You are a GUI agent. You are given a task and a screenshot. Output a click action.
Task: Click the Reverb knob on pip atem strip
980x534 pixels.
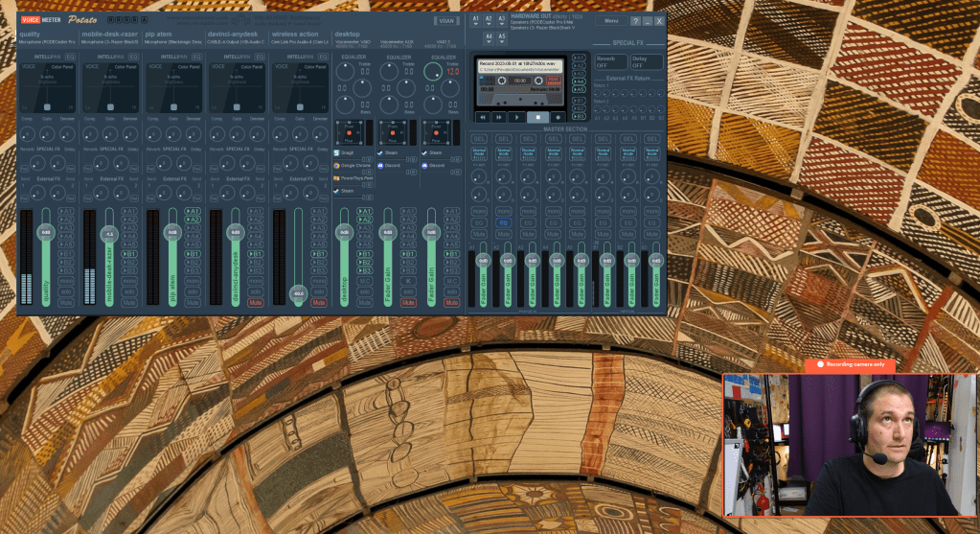(163, 163)
